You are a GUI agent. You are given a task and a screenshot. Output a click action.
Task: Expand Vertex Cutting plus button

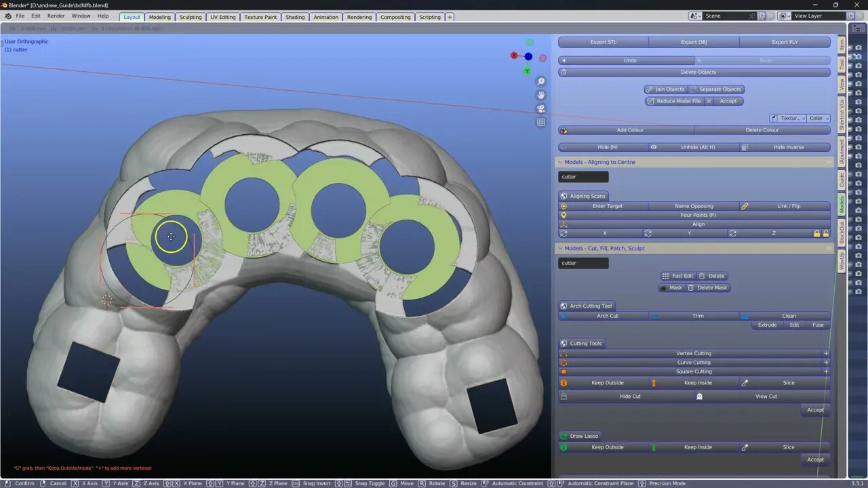pos(826,353)
